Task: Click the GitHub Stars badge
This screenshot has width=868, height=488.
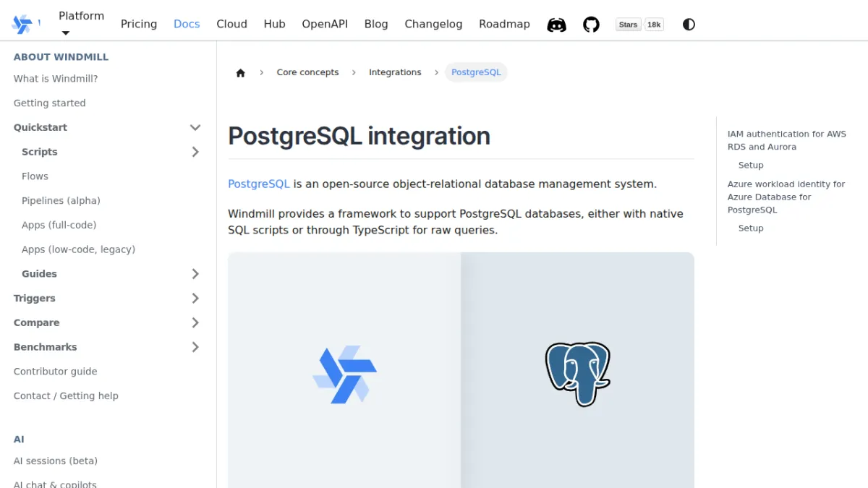Action: (x=628, y=25)
